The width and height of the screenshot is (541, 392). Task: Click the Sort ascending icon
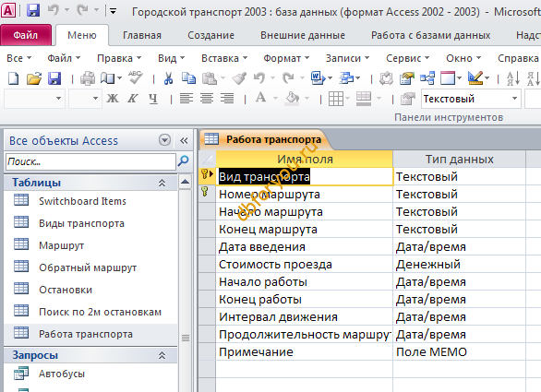pyautogui.click(x=513, y=78)
